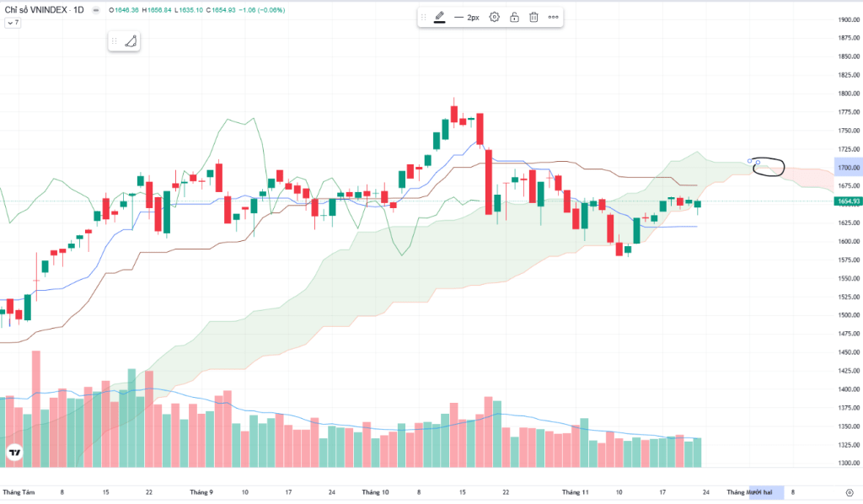The width and height of the screenshot is (863, 504).
Task: Open the drawing line color pencil tool
Action: [x=439, y=17]
